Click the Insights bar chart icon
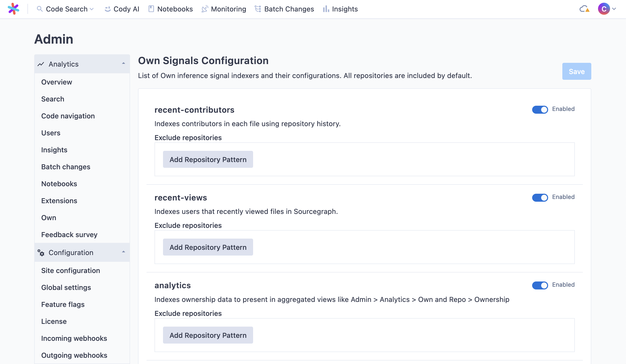The width and height of the screenshot is (626, 364). pyautogui.click(x=326, y=9)
